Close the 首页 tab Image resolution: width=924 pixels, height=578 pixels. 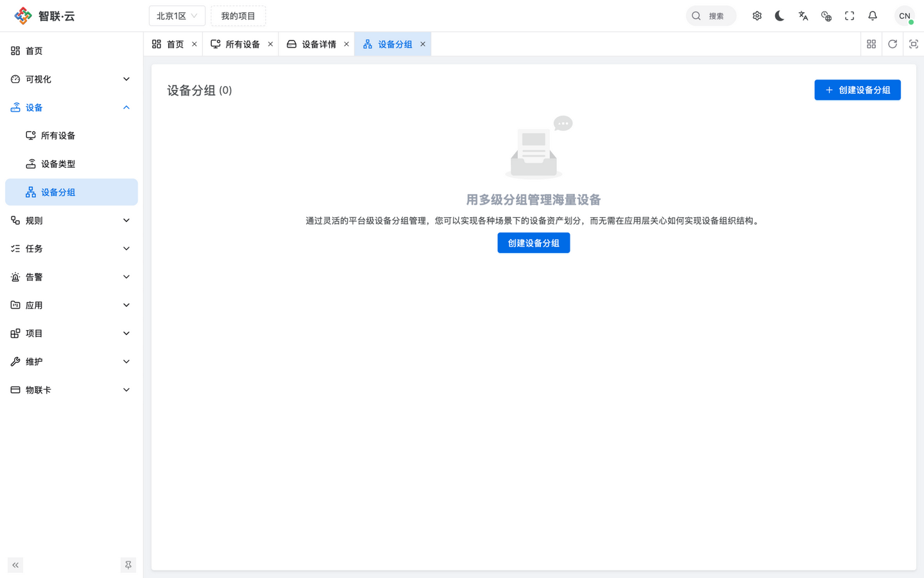click(x=194, y=44)
